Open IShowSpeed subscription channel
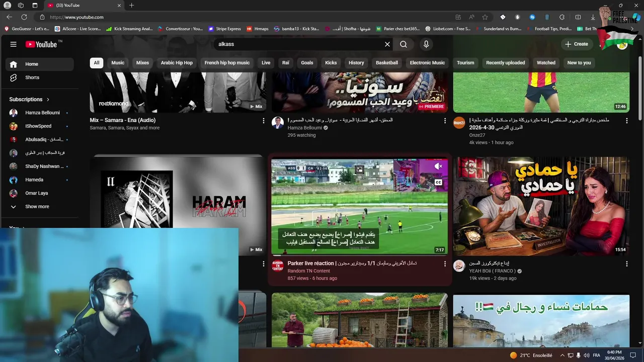Image resolution: width=644 pixels, height=362 pixels. (x=39, y=126)
